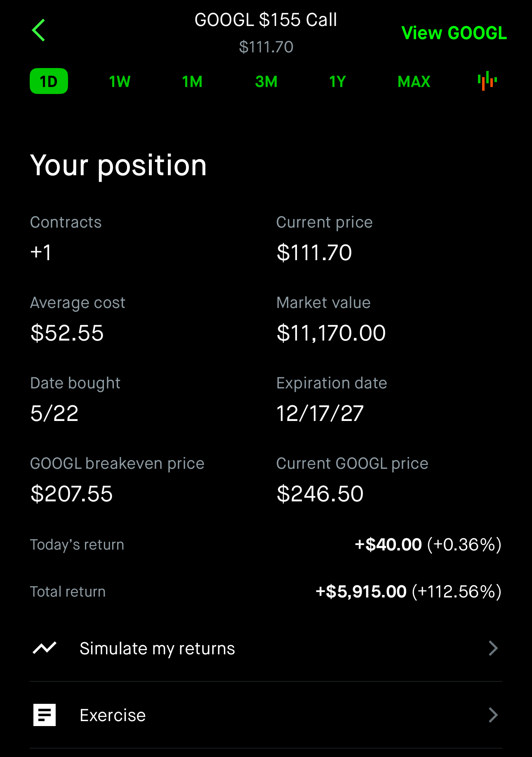The image size is (532, 757).
Task: Show the 3M chart range
Action: point(266,82)
